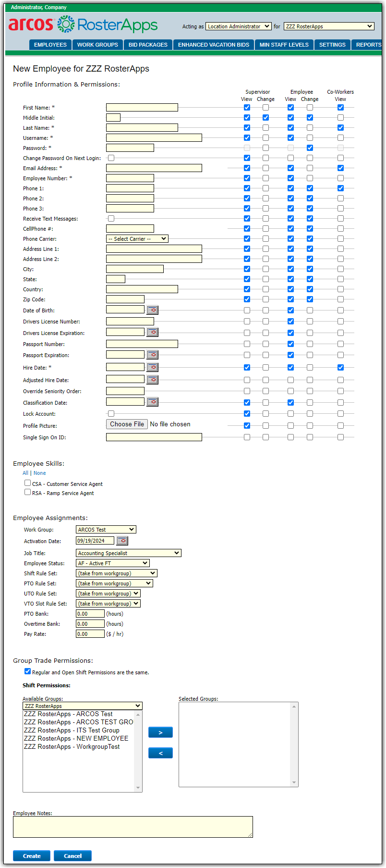The width and height of the screenshot is (386, 868).
Task: Open the Activation Date calendar icon
Action: click(x=122, y=541)
